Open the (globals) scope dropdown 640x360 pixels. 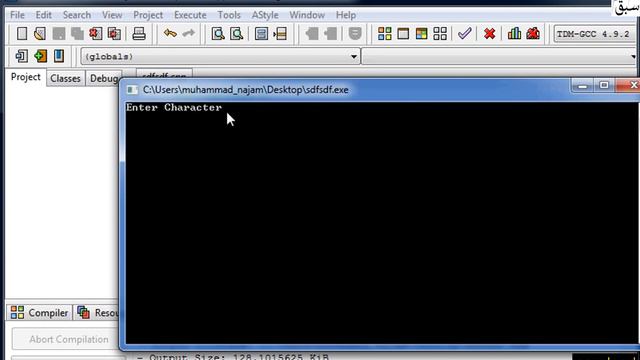(220, 57)
